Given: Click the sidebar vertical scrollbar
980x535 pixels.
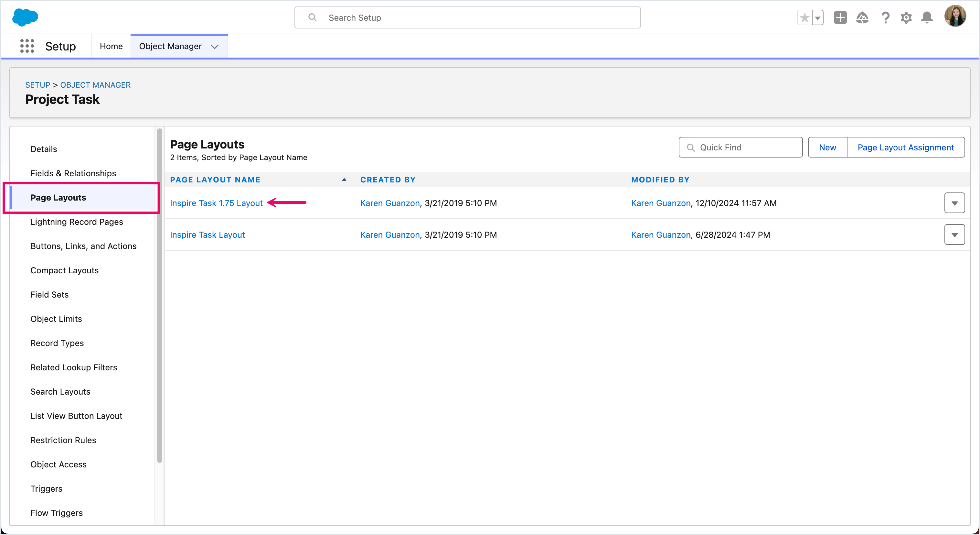Looking at the screenshot, I should [x=159, y=296].
